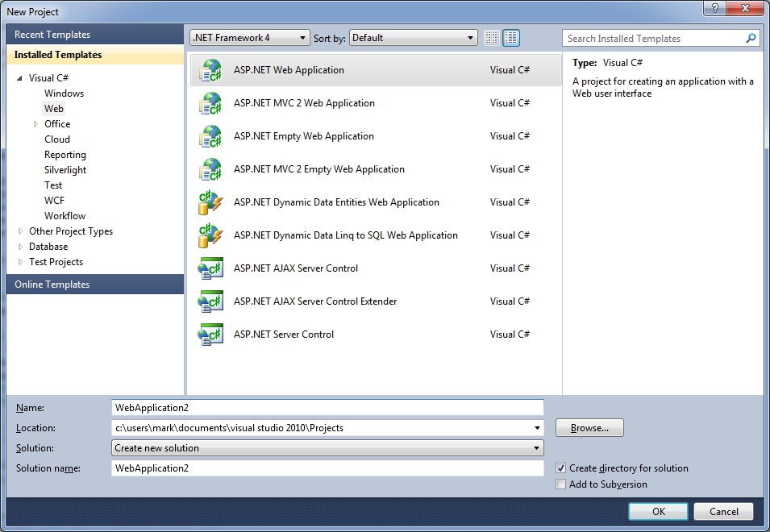The height and width of the screenshot is (532, 770).
Task: Click the ASP.NET Web Application template icon
Action: tap(210, 70)
